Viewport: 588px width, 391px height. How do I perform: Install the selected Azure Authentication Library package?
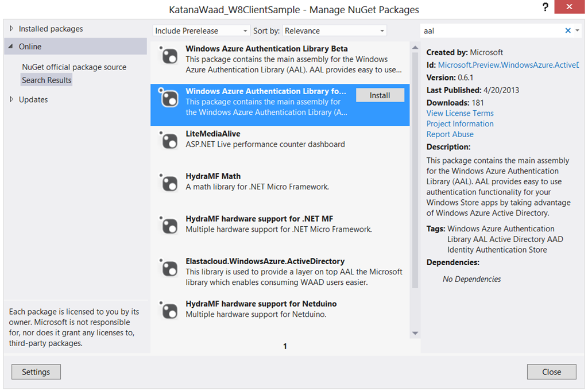[380, 95]
